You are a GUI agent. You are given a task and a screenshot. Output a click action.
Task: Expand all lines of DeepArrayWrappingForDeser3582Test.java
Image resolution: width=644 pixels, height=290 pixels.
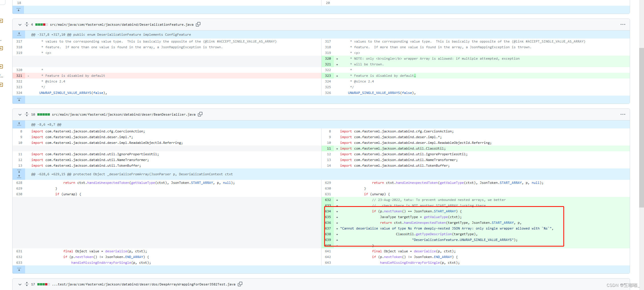tap(27, 284)
